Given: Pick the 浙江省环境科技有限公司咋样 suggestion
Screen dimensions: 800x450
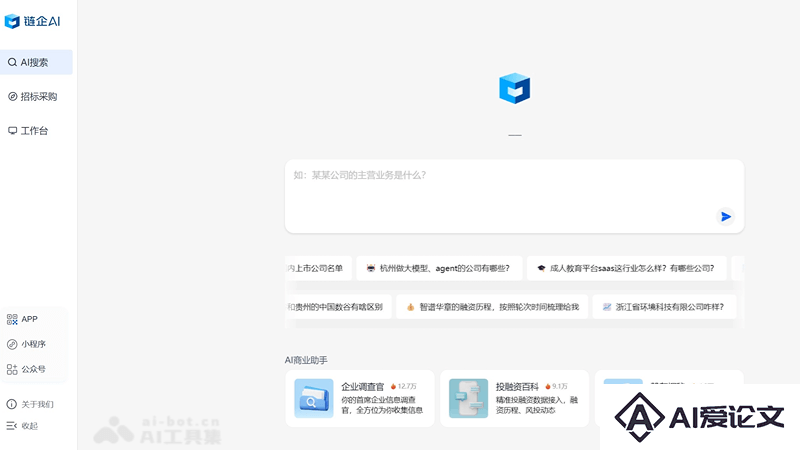Looking at the screenshot, I should tap(664, 307).
